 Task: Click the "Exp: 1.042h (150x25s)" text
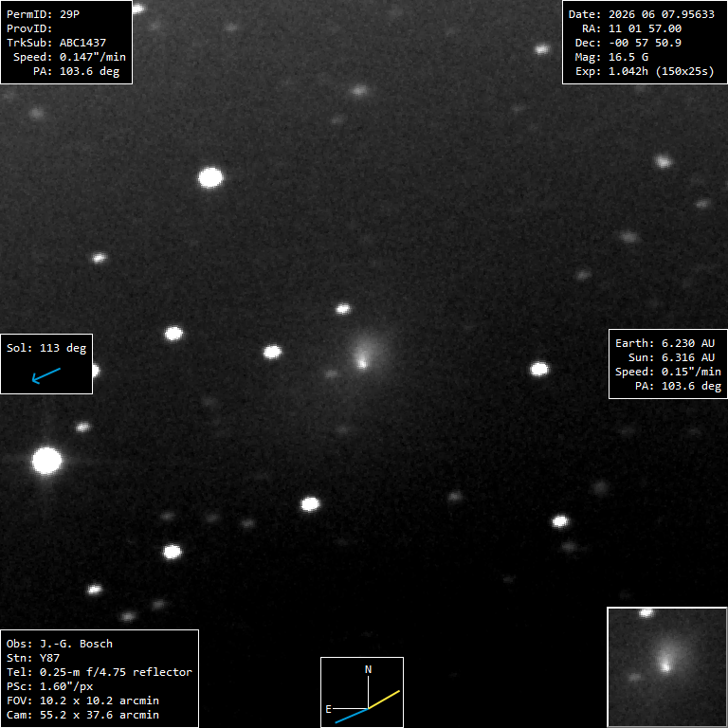point(645,71)
